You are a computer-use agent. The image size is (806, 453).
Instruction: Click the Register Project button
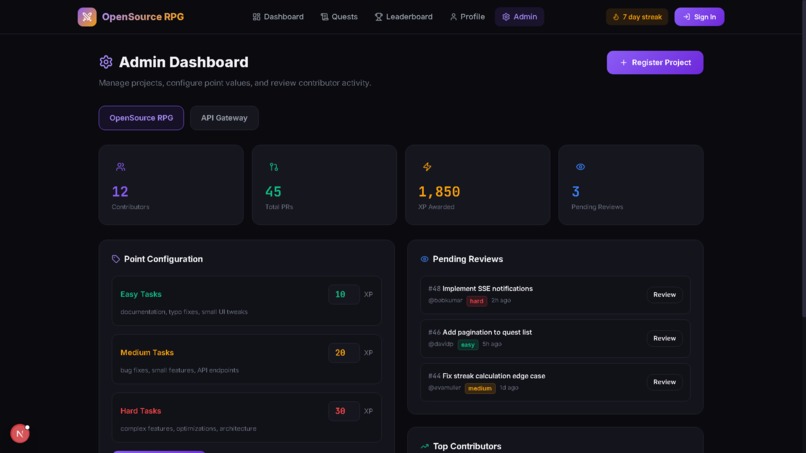tap(655, 62)
